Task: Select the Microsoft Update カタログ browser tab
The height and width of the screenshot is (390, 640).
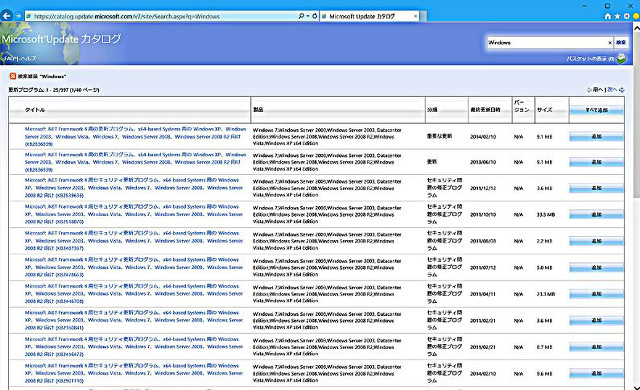Action: pyautogui.click(x=369, y=16)
